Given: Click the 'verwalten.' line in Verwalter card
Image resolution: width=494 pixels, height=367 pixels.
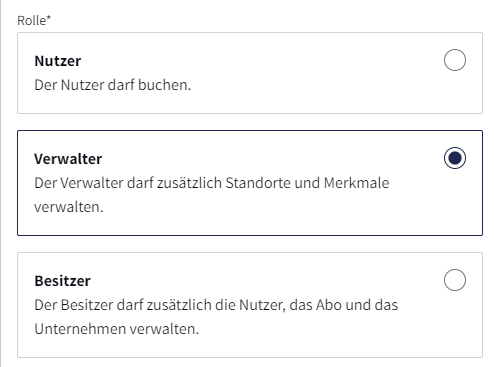Looking at the screenshot, I should click(69, 207).
